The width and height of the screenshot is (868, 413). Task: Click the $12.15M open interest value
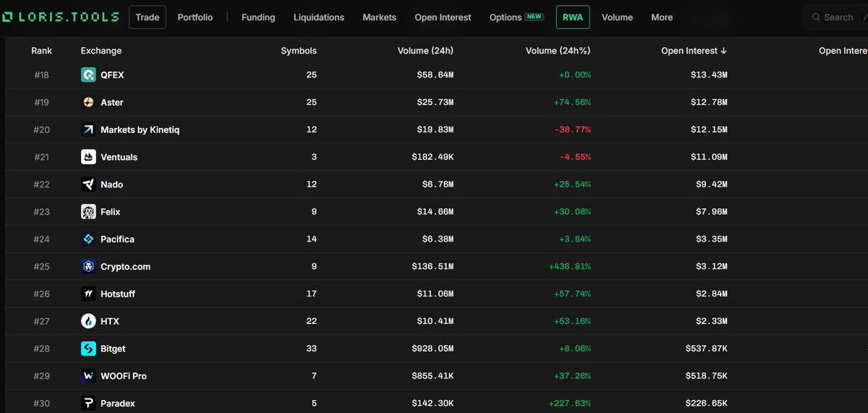(709, 129)
